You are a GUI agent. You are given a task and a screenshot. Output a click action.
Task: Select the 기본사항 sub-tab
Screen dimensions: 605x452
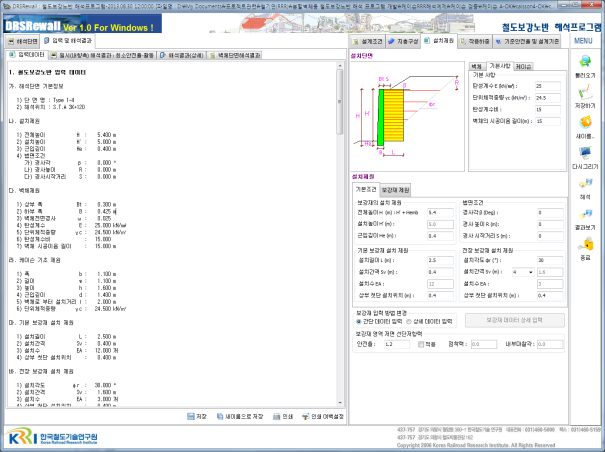click(x=500, y=66)
